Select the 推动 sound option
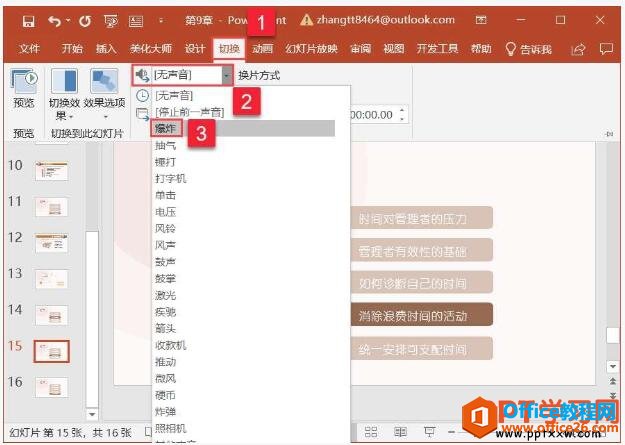 coord(165,362)
